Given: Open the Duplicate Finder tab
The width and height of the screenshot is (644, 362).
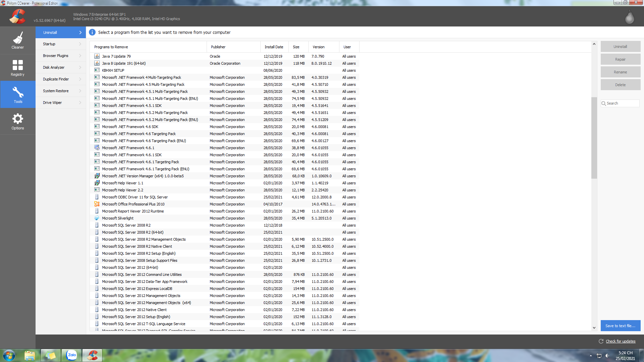Looking at the screenshot, I should 61,79.
